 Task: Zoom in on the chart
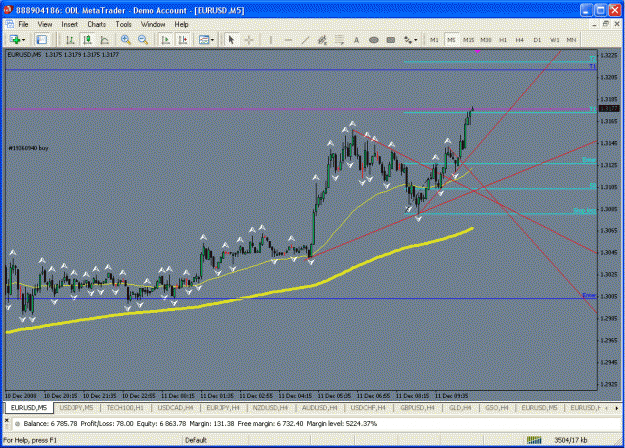126,40
